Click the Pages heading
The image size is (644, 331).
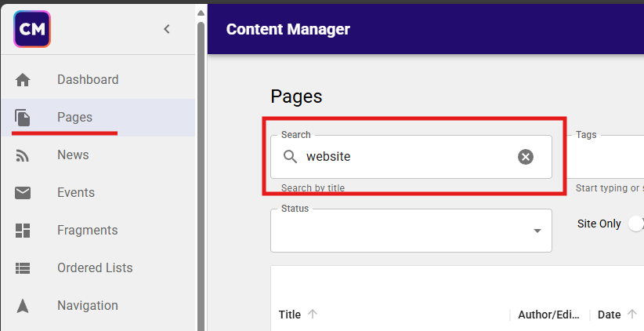tap(296, 97)
